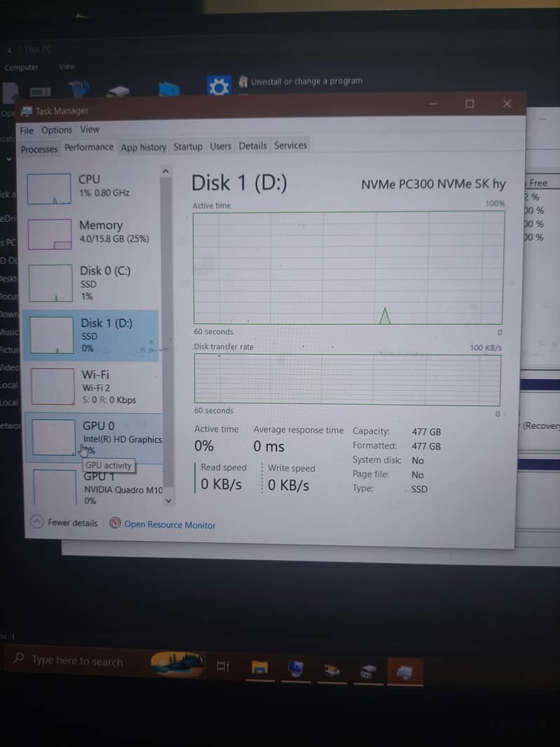The width and height of the screenshot is (560, 747).
Task: Collapse with the Fewer details chevron icon
Action: (x=37, y=521)
